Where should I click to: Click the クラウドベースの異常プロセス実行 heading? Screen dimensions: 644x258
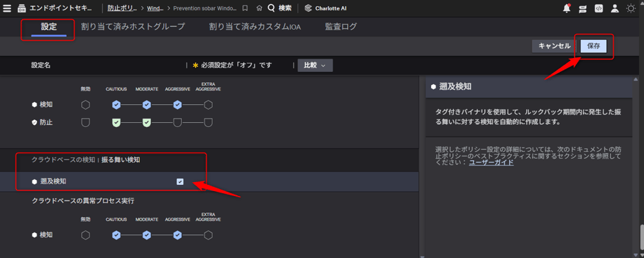[x=83, y=201]
